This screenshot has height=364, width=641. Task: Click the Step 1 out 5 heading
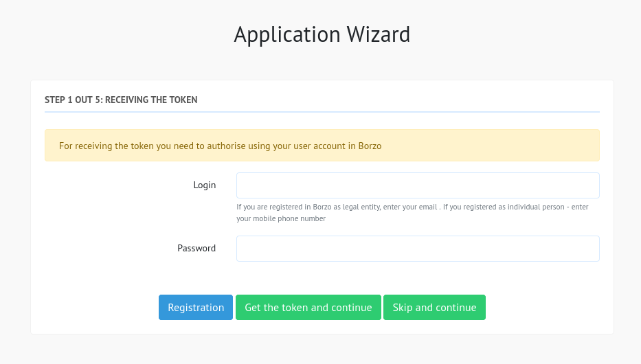(121, 100)
